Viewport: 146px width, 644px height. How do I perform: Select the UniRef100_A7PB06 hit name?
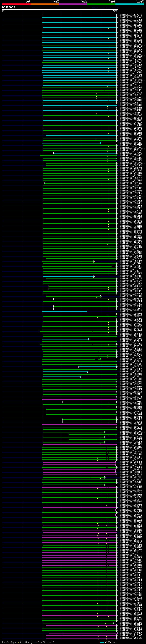[x=131, y=48]
